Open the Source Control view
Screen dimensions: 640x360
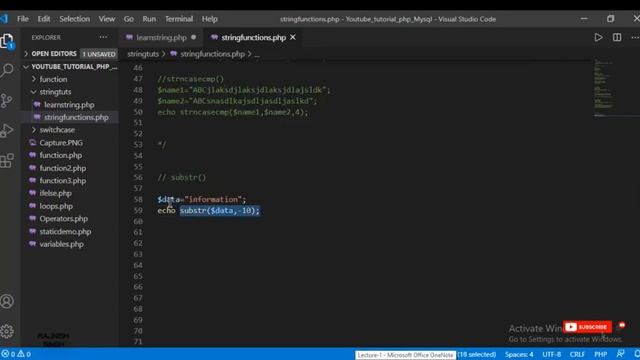tap(7, 100)
